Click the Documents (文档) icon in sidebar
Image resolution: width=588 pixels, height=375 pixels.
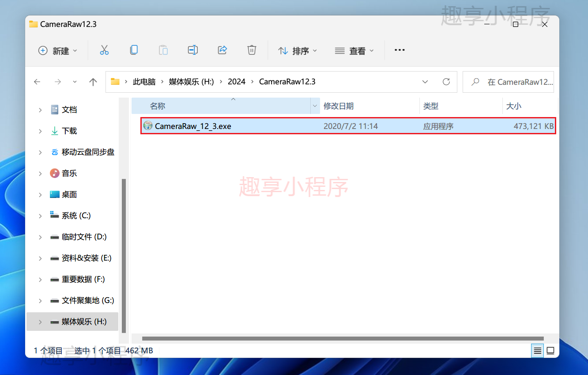55,110
